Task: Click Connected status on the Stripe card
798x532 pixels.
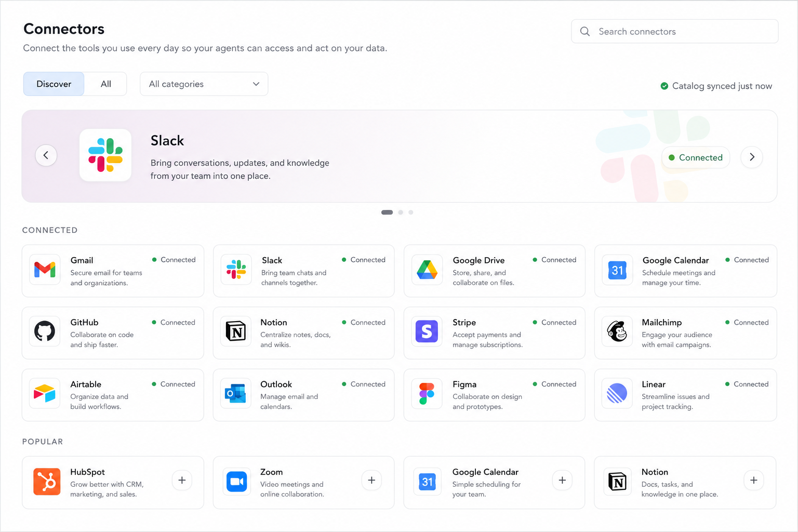Action: point(554,322)
